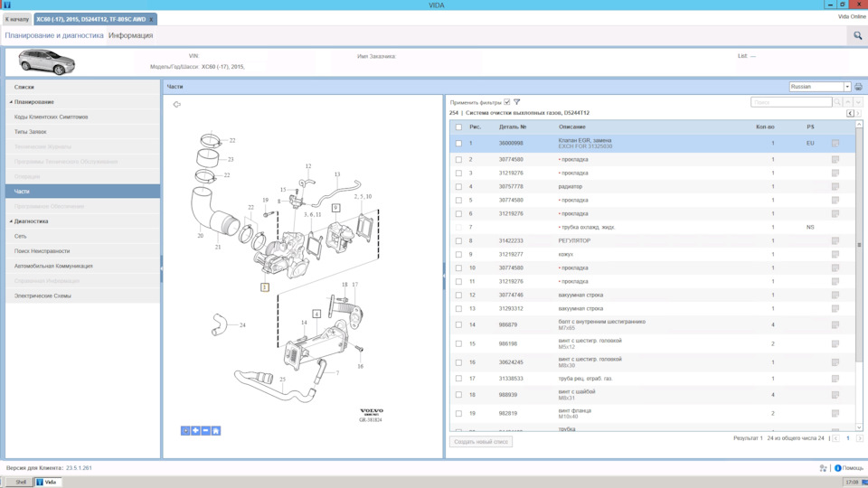Zoom out the diagram with minus button
This screenshot has height=488, width=868.
(205, 431)
